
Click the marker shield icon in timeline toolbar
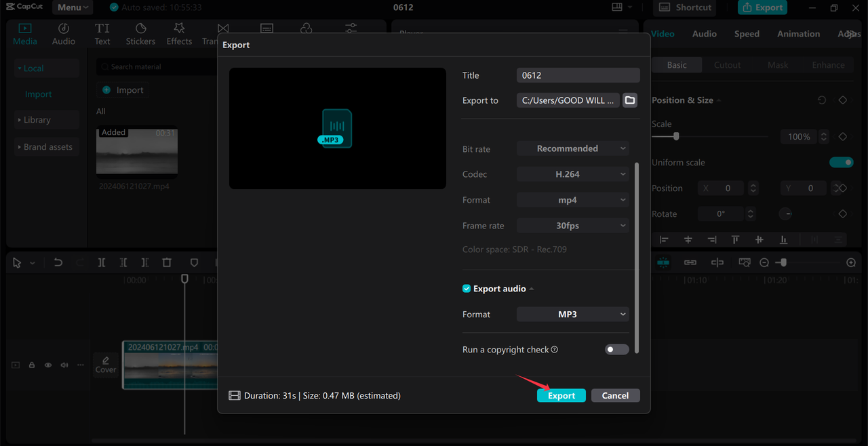194,262
